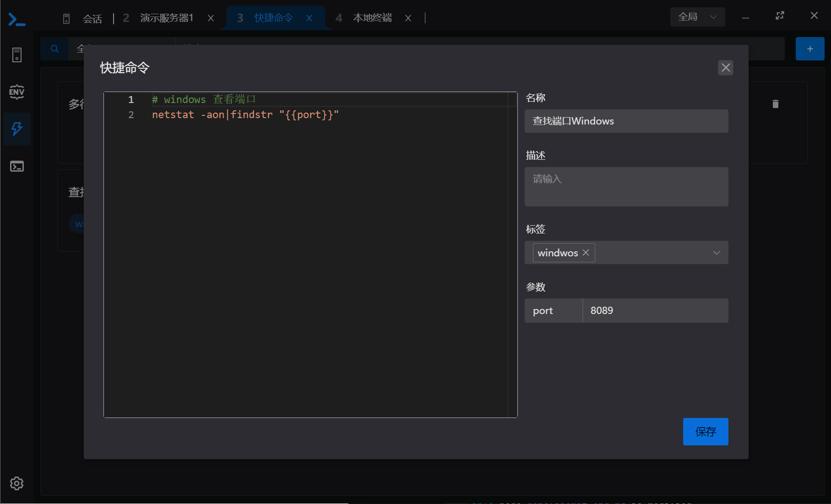
Task: Toggle fullscreen window icon
Action: pos(780,16)
